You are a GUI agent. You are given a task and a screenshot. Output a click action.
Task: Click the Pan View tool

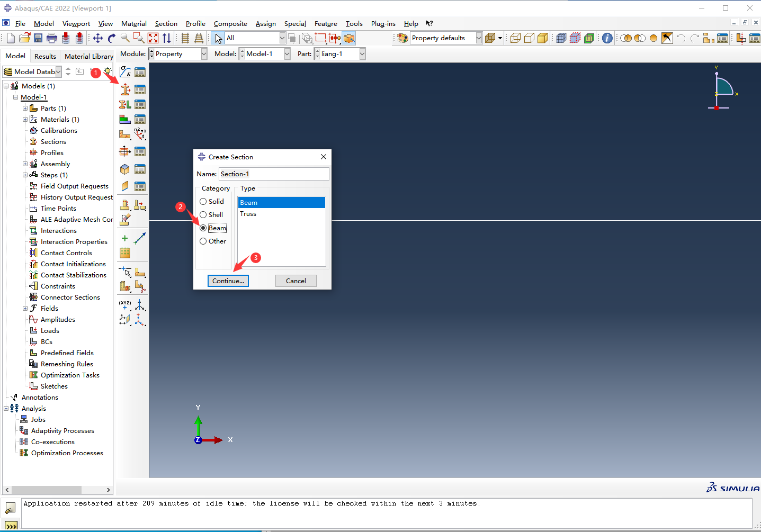pyautogui.click(x=98, y=38)
